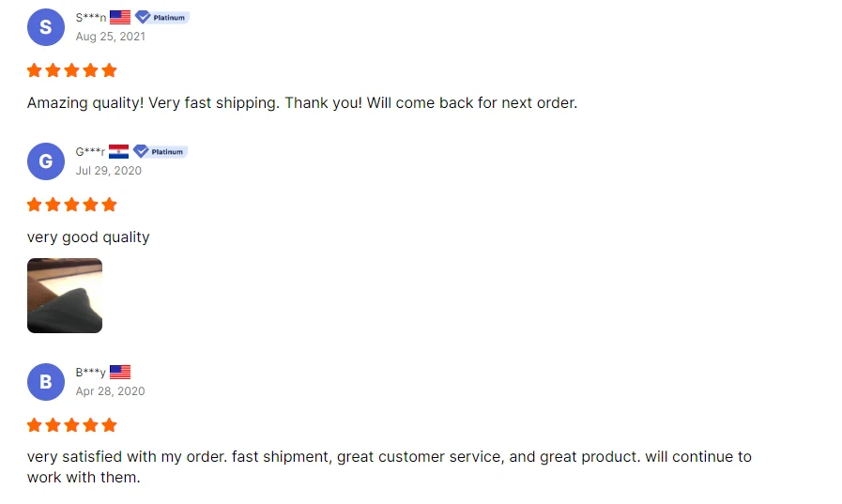This screenshot has height=504, width=842.
Task: Click the US flag beside S***n
Action: (x=120, y=17)
